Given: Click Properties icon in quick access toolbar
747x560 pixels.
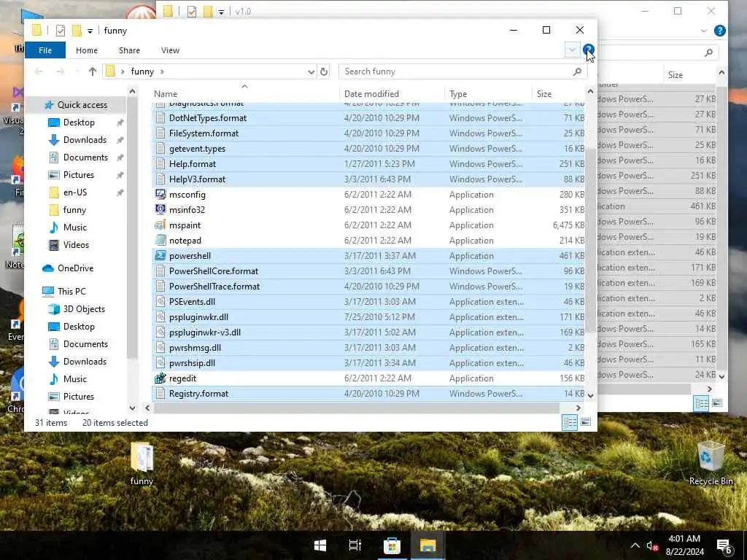Looking at the screenshot, I should (60, 31).
